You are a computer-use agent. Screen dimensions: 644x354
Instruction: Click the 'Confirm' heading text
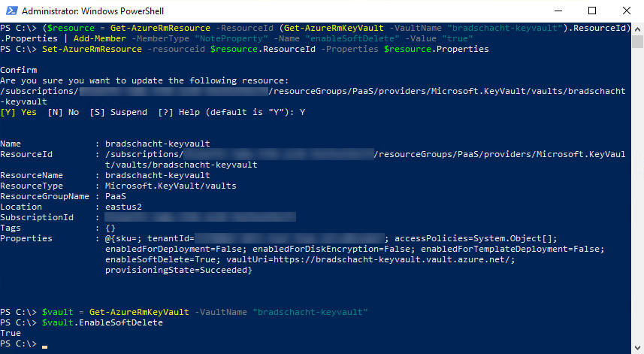[19, 70]
